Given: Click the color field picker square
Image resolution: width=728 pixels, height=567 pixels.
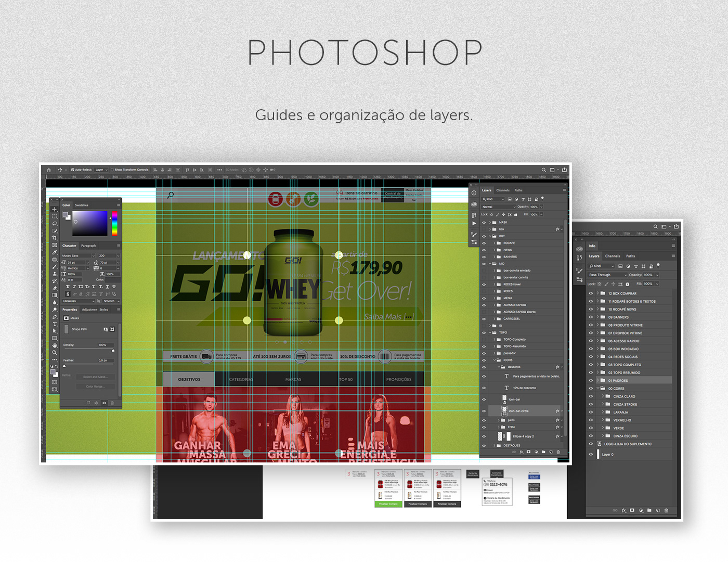Looking at the screenshot, I should pyautogui.click(x=89, y=224).
